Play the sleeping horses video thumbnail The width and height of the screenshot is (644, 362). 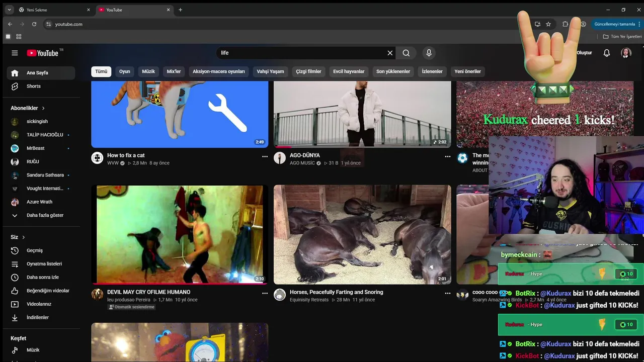coord(362,234)
